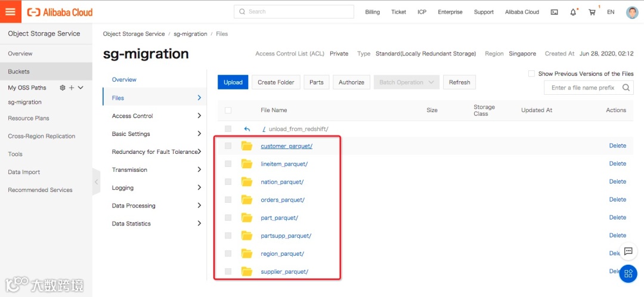
Task: Expand the Access Control chevron
Action: pyautogui.click(x=199, y=116)
